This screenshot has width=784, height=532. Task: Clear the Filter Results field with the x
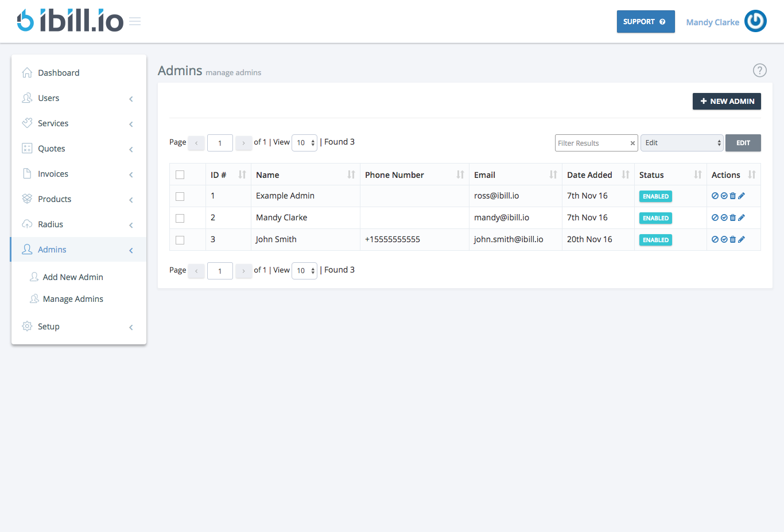[x=632, y=143]
